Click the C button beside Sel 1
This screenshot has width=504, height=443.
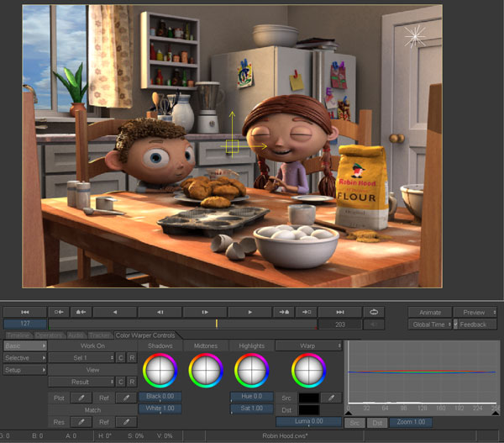(x=120, y=358)
